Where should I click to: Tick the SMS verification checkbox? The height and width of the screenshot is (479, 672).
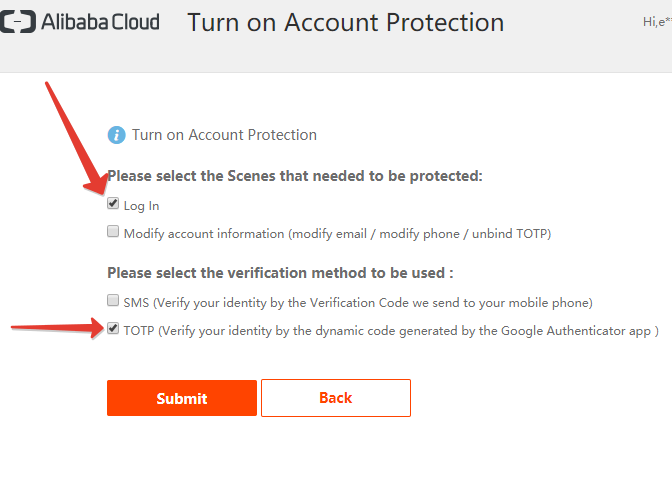click(x=113, y=300)
